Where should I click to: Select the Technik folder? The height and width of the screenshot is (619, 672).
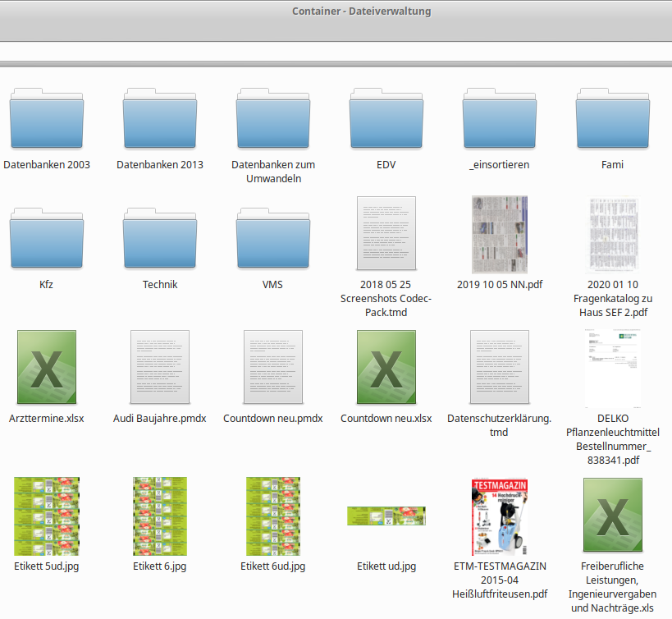[160, 236]
